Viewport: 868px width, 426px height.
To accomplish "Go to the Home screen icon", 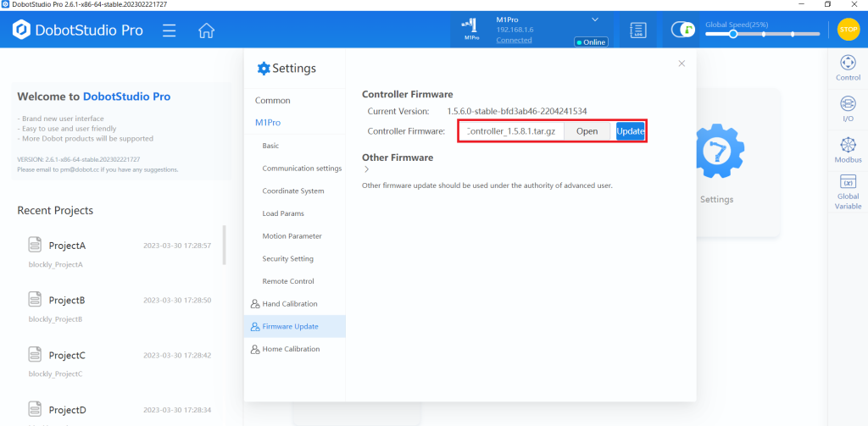I will click(206, 30).
